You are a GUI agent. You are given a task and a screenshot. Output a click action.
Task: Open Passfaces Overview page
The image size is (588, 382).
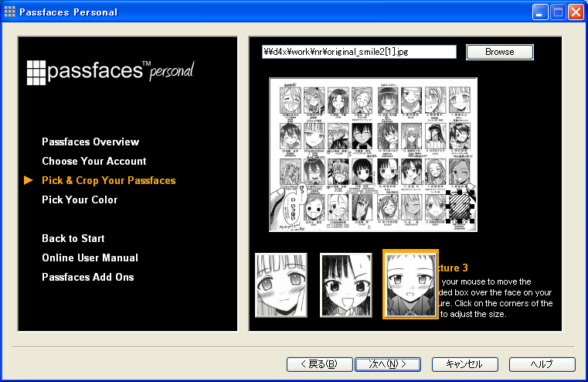(90, 142)
